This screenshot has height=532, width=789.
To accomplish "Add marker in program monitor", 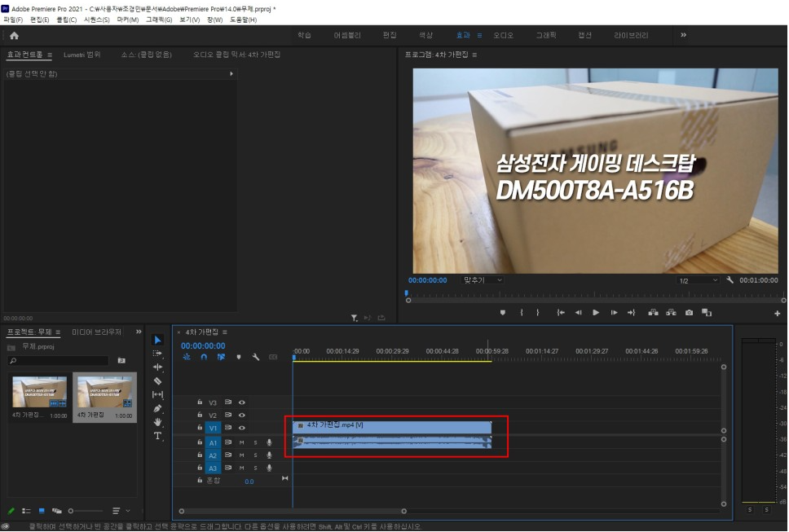I will point(502,313).
